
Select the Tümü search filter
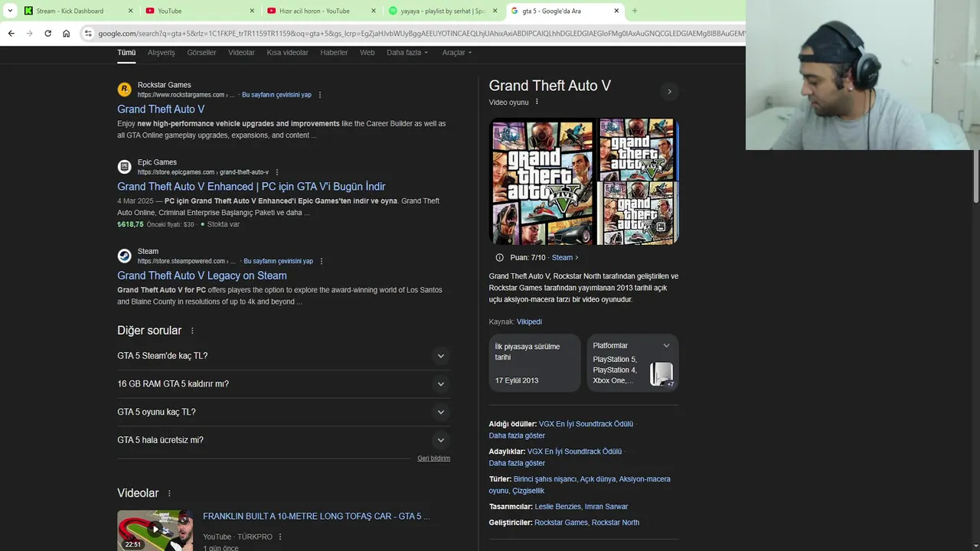126,53
